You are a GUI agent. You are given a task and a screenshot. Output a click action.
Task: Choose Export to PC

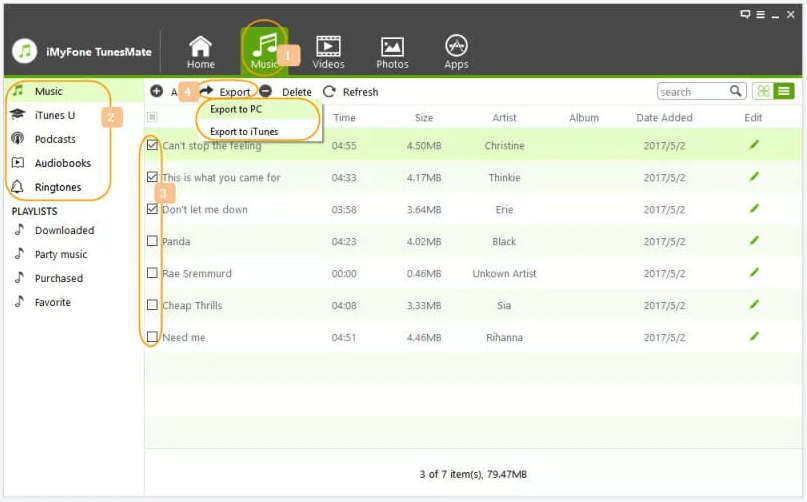coord(236,109)
